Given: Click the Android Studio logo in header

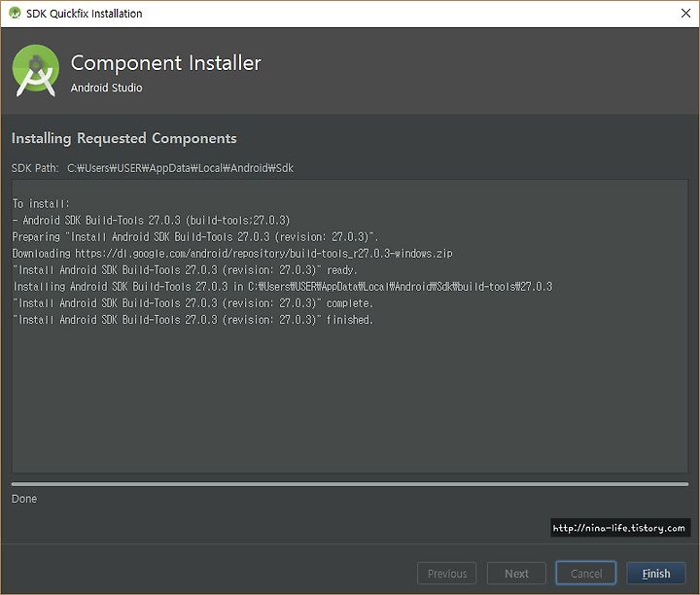Looking at the screenshot, I should pyautogui.click(x=36, y=71).
